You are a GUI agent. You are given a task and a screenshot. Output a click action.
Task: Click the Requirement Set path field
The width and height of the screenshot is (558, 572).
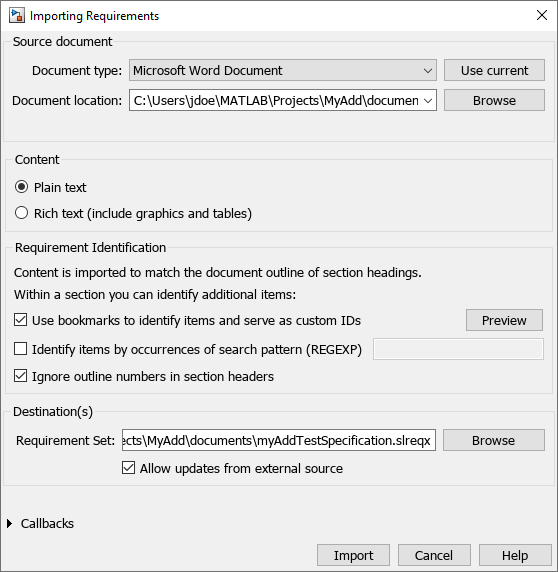[x=279, y=440]
